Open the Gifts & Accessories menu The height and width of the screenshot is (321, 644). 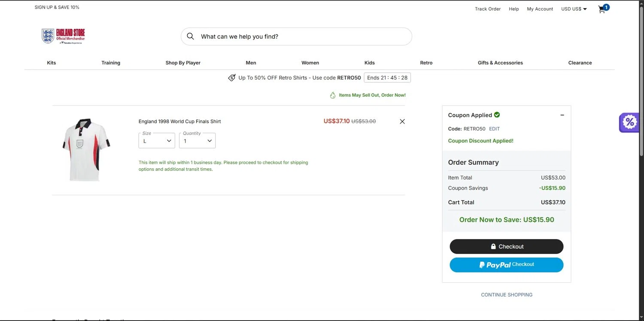pyautogui.click(x=500, y=63)
